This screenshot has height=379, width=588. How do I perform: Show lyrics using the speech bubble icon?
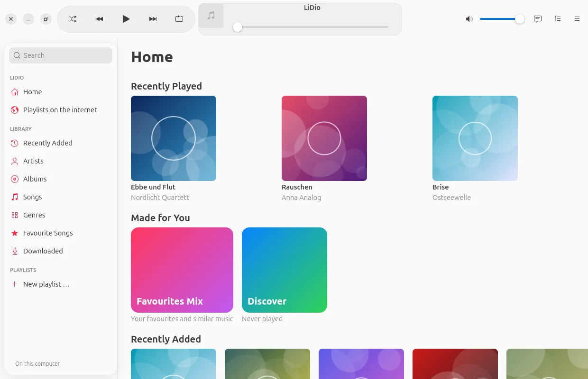538,19
